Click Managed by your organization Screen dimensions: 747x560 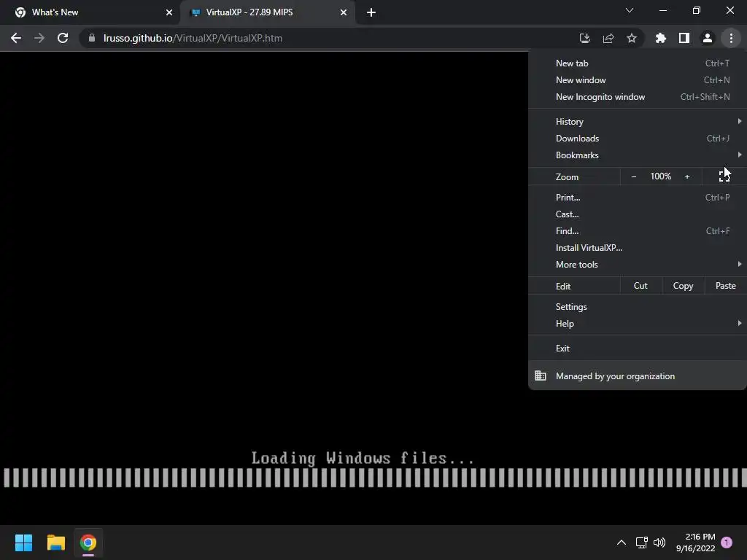click(638, 376)
